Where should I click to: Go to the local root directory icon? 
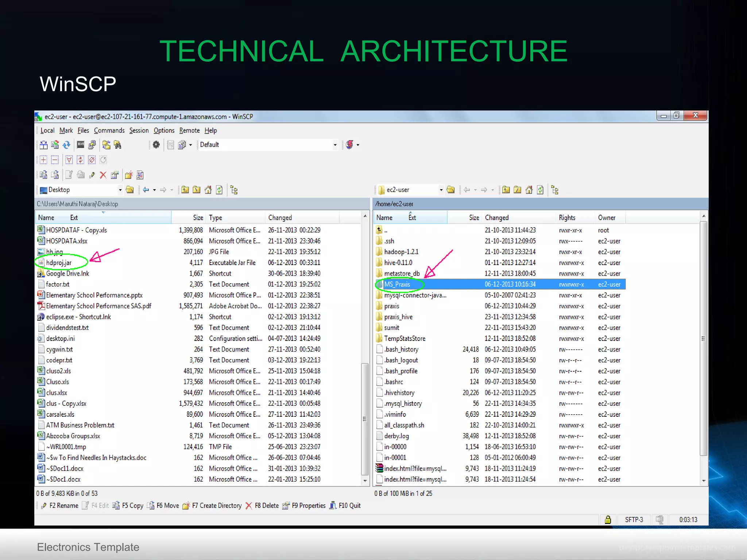[x=197, y=190]
